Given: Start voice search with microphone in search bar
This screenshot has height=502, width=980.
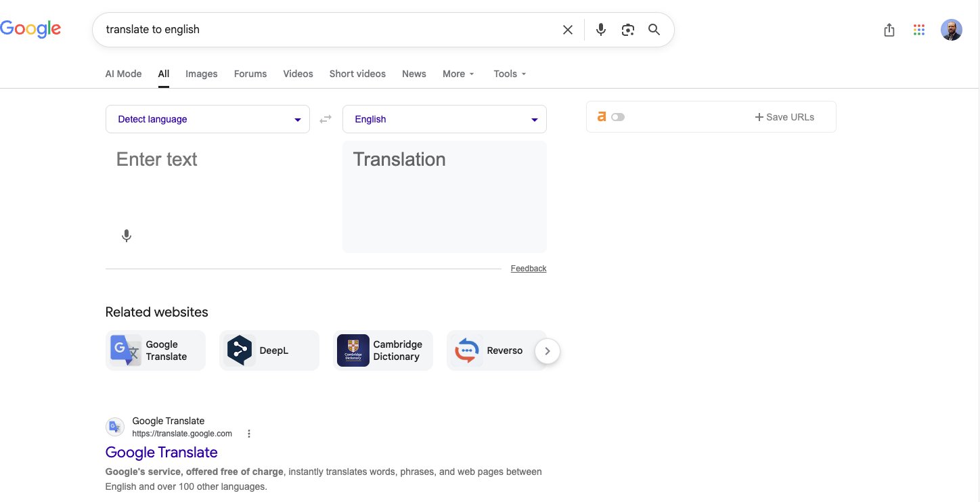Looking at the screenshot, I should (600, 30).
